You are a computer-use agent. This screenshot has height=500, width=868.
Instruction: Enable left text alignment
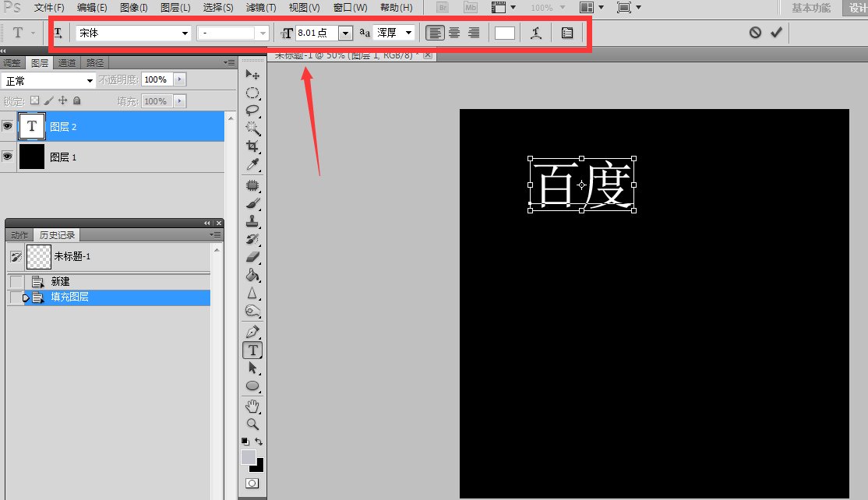tap(435, 32)
